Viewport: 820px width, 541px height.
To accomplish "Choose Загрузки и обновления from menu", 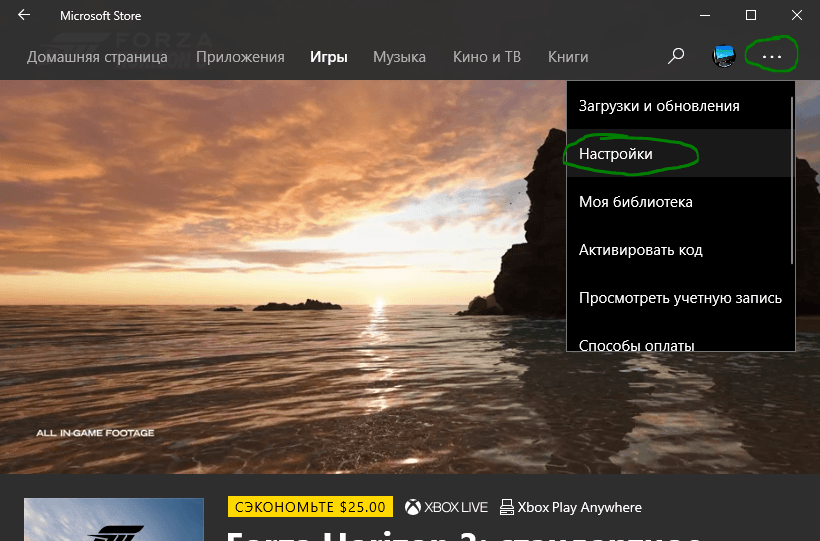I will 679,105.
